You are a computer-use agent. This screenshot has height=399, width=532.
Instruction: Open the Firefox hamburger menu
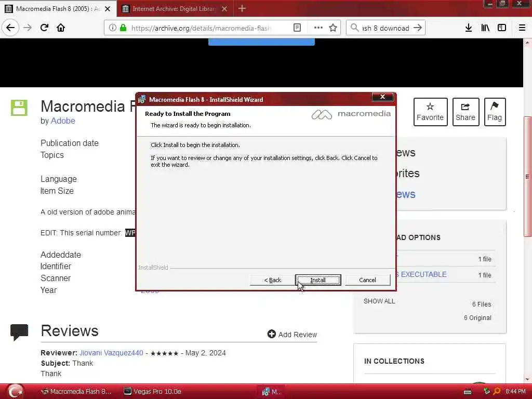pyautogui.click(x=522, y=28)
